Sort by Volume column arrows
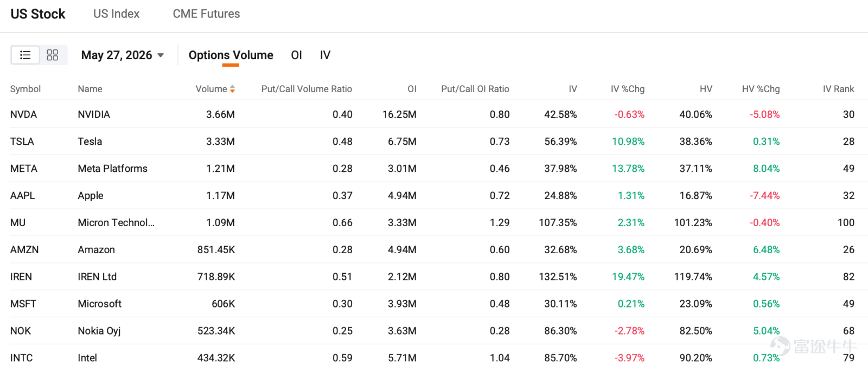 [232, 89]
